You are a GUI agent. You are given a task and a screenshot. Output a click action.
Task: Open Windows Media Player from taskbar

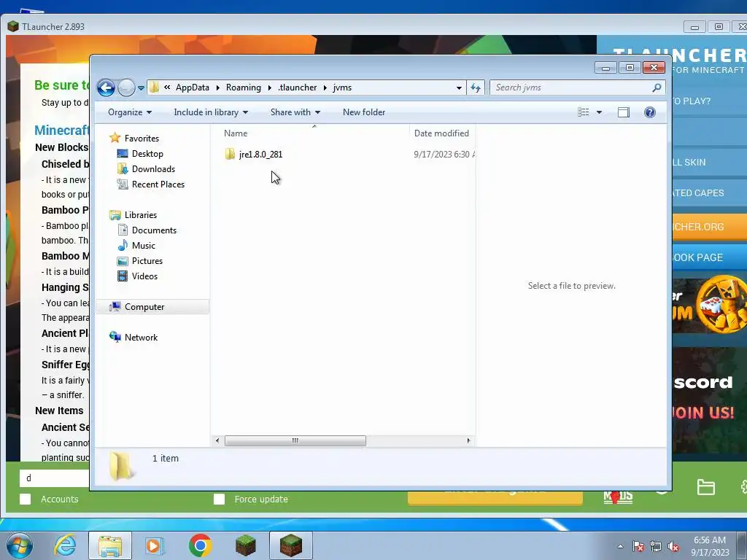coord(154,545)
